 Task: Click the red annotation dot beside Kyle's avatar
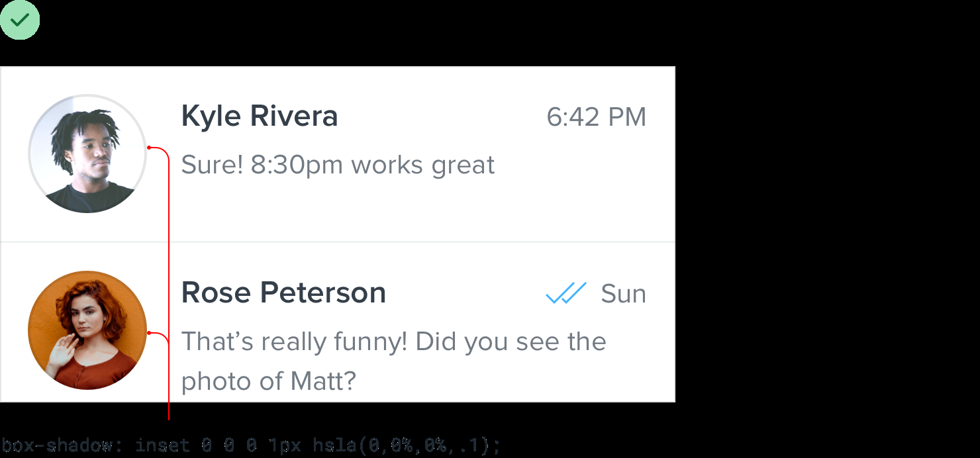coord(150,147)
